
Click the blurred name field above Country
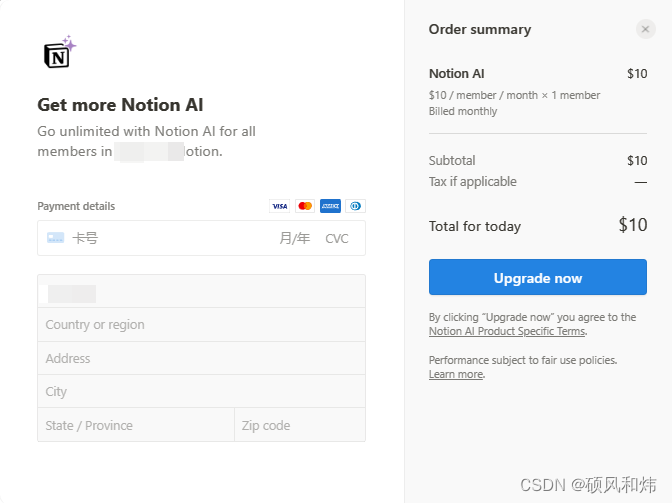point(201,291)
